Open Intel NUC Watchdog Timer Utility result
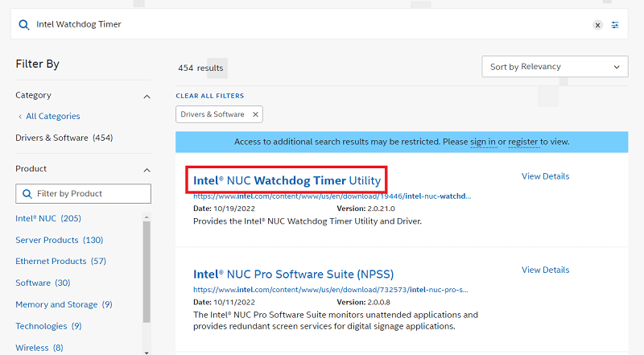 pos(287,180)
